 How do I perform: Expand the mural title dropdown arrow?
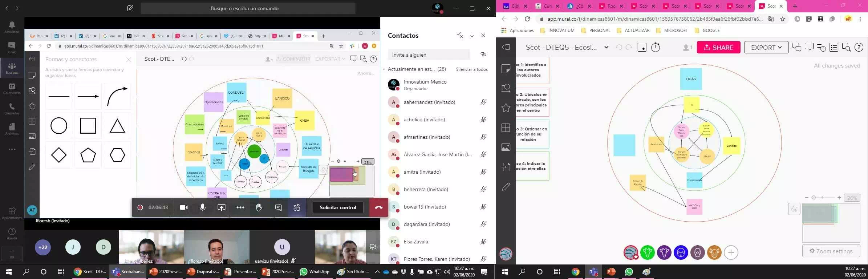(x=606, y=47)
